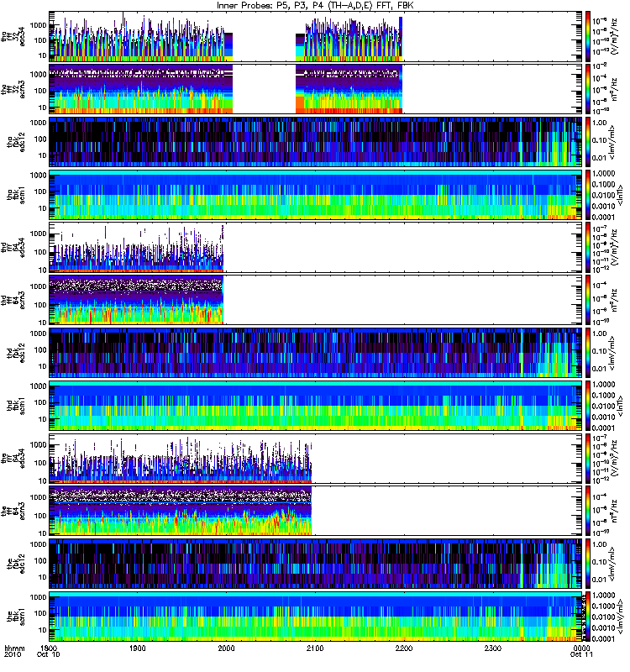The image size is (630, 672).
Task: Select the the fff 64 scm3 axis label
Action: pos(13,511)
